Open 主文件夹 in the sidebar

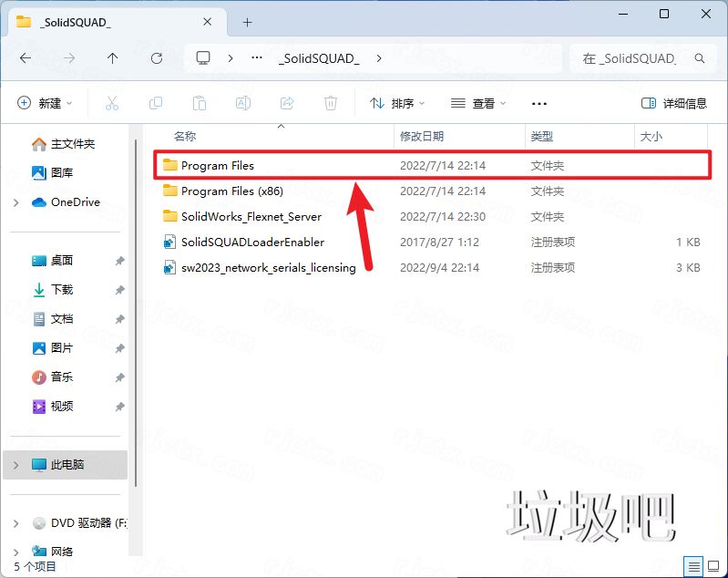point(63,144)
